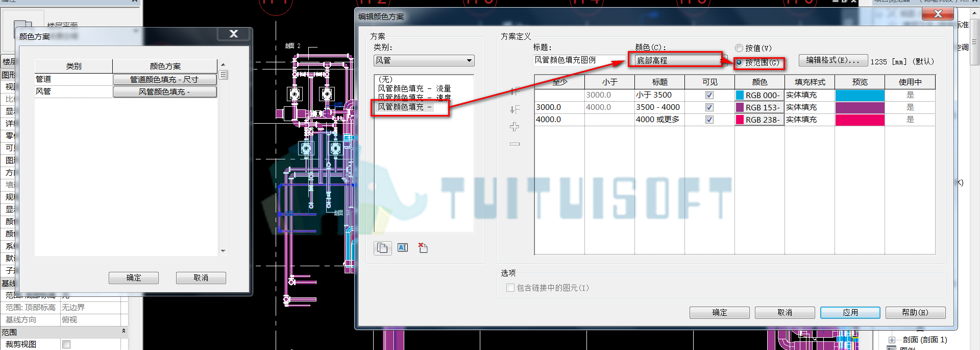Click scroll up arrow in 颜色方案 list
This screenshot has width=980, height=350.
pyautogui.click(x=223, y=65)
